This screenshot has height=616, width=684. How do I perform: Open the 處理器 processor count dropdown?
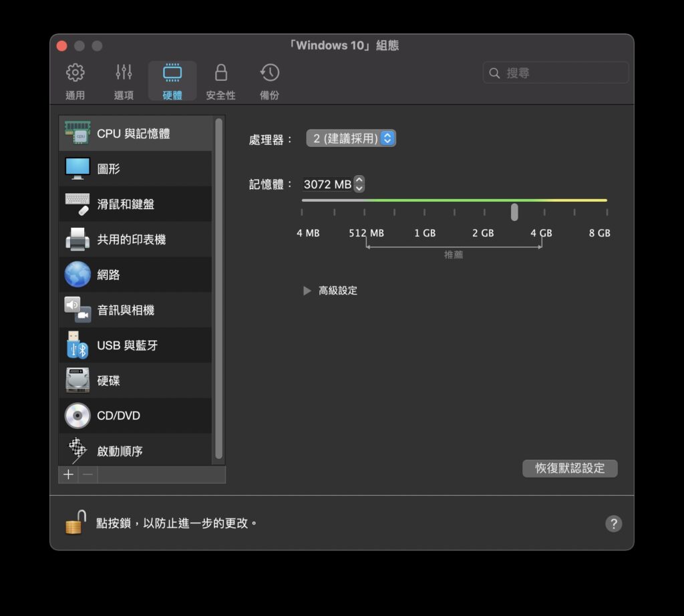point(351,138)
